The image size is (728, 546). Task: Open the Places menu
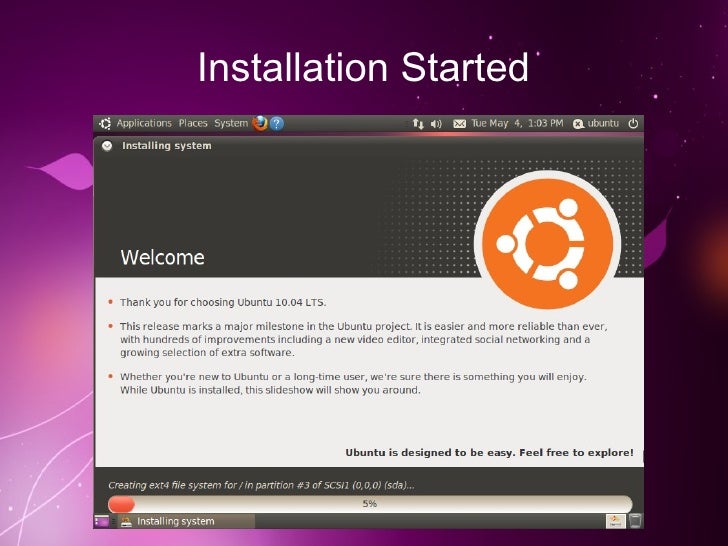pos(193,124)
